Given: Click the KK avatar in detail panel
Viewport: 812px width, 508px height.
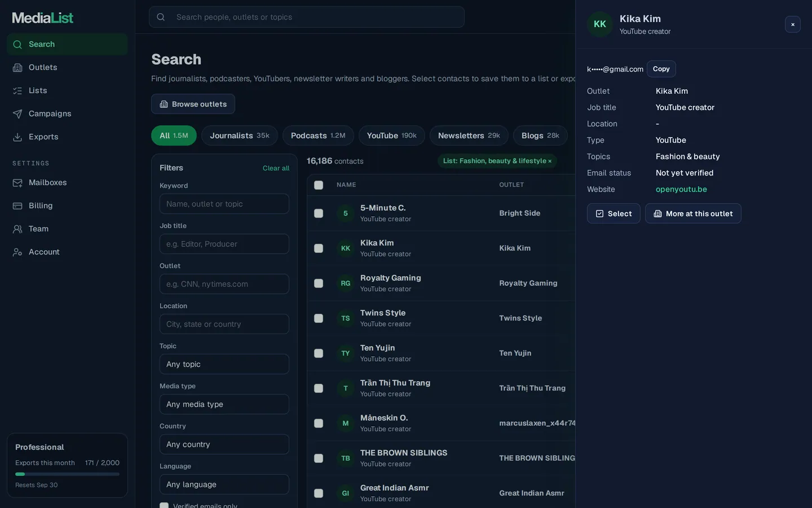Looking at the screenshot, I should (x=600, y=24).
